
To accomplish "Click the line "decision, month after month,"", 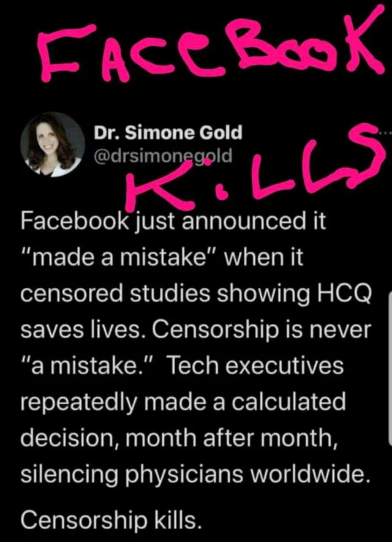I will (x=179, y=438).
